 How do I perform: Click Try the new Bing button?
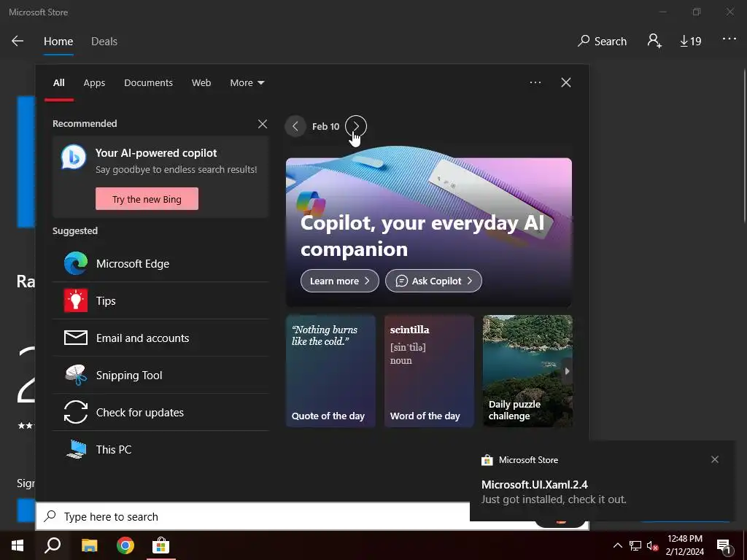tap(147, 199)
